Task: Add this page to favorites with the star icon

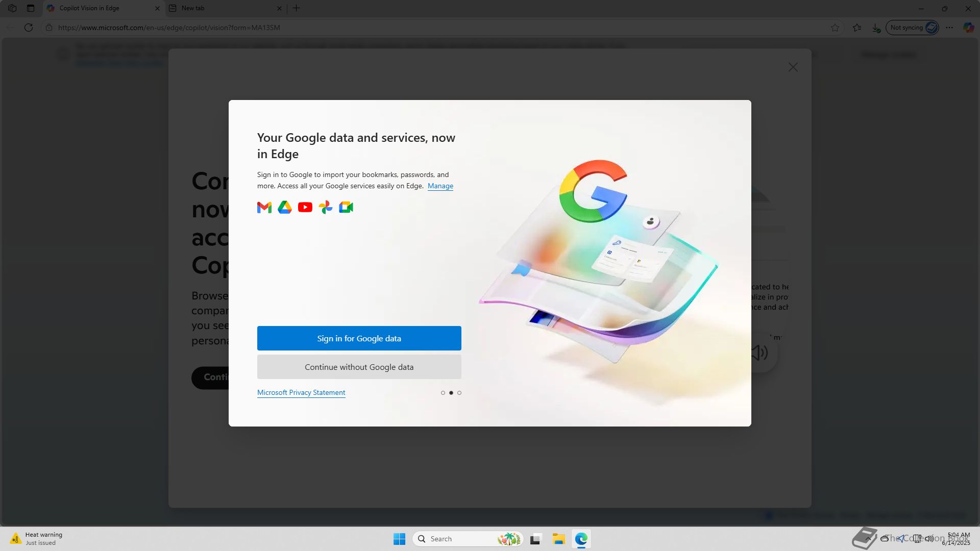Action: click(835, 28)
